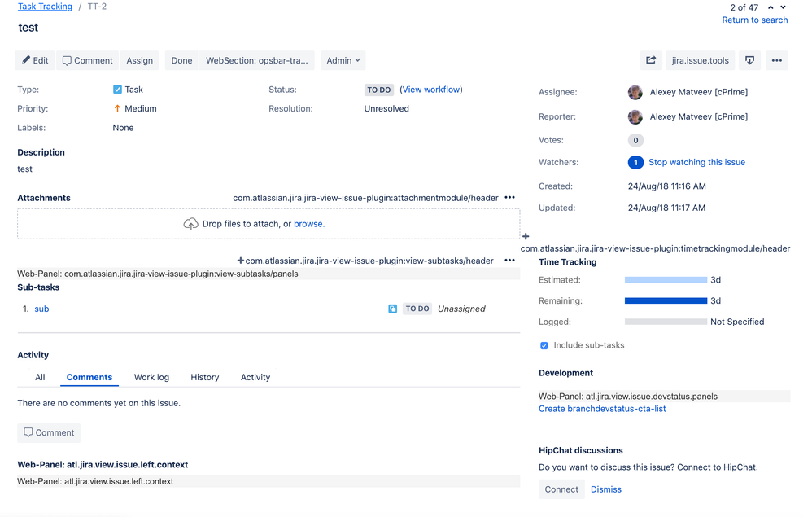The width and height of the screenshot is (812, 517).
Task: Click the plus icon before view-subtasks header
Action: 240,261
